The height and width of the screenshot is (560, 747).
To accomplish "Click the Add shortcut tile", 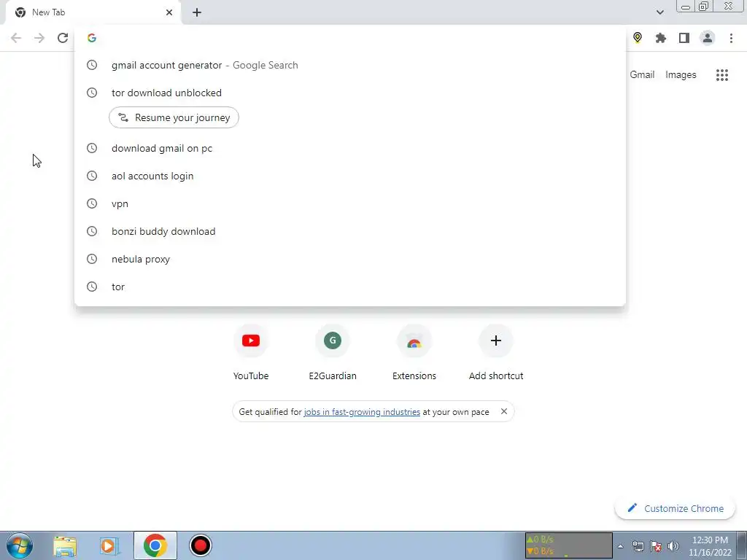I will point(496,352).
